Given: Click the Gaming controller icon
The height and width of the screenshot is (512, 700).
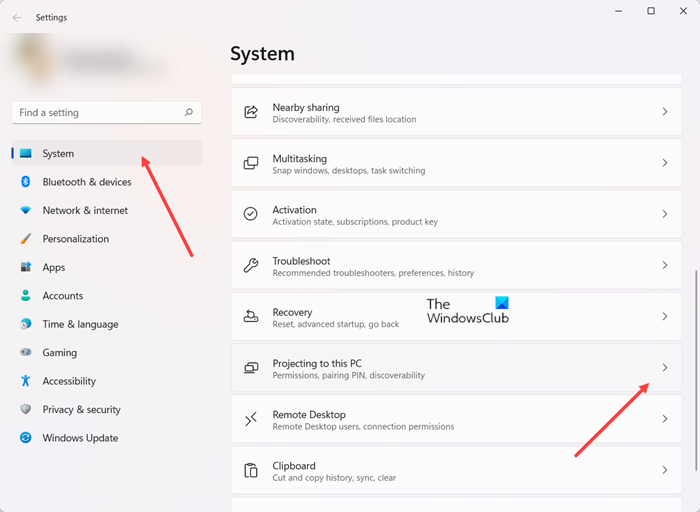Looking at the screenshot, I should point(25,353).
